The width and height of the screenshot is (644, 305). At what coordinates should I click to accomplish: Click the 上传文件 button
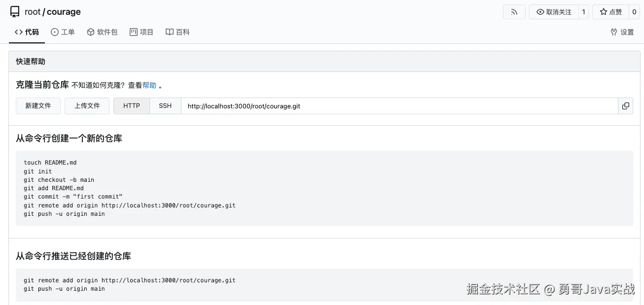click(87, 106)
